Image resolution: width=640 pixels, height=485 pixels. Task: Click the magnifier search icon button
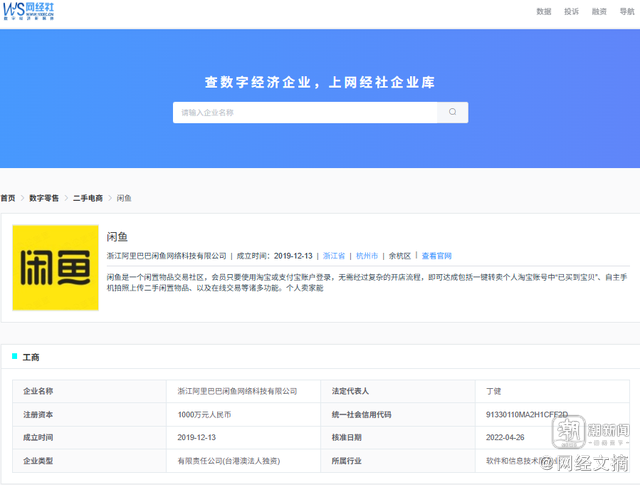452,112
